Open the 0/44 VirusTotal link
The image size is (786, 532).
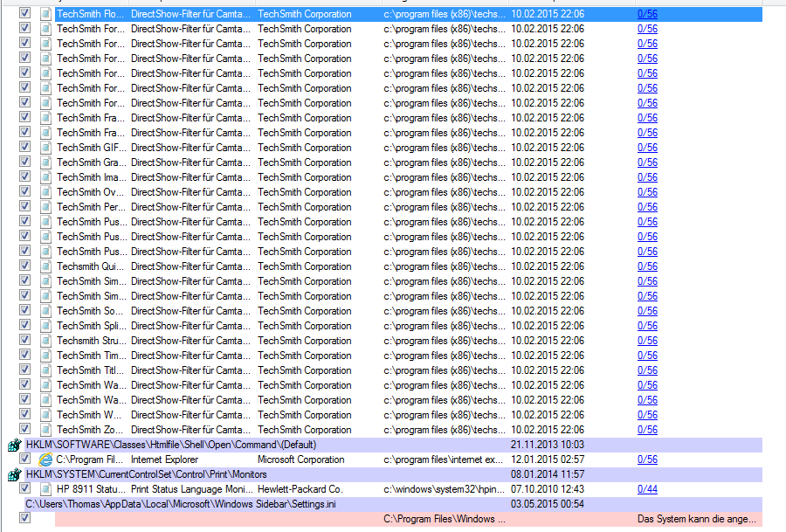tap(647, 489)
